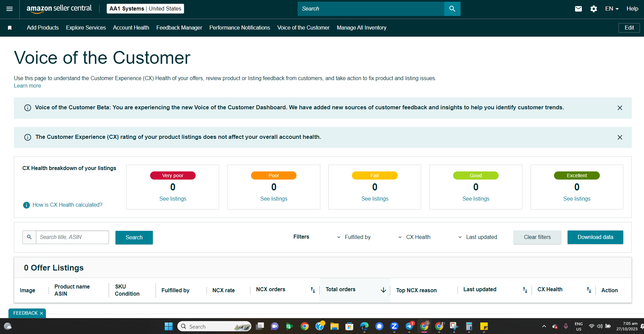
Task: Show hidden system tray icons
Action: (x=544, y=327)
